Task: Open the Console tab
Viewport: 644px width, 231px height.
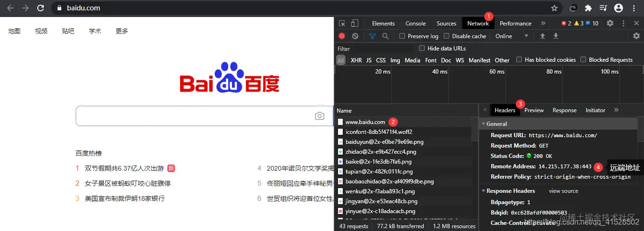Action: click(416, 23)
